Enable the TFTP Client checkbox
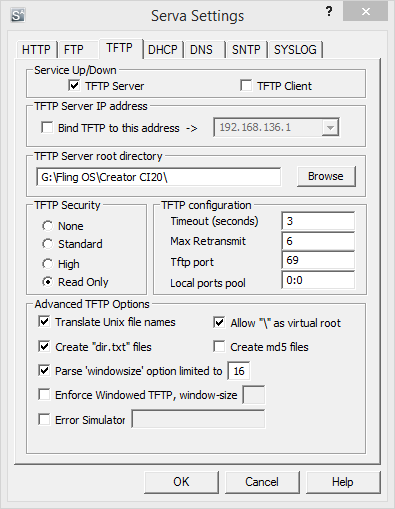 pos(246,86)
